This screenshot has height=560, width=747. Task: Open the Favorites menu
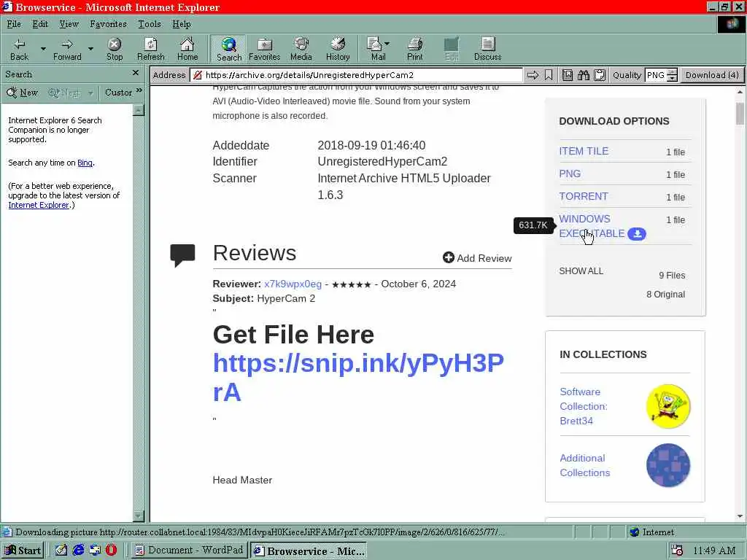tap(109, 24)
